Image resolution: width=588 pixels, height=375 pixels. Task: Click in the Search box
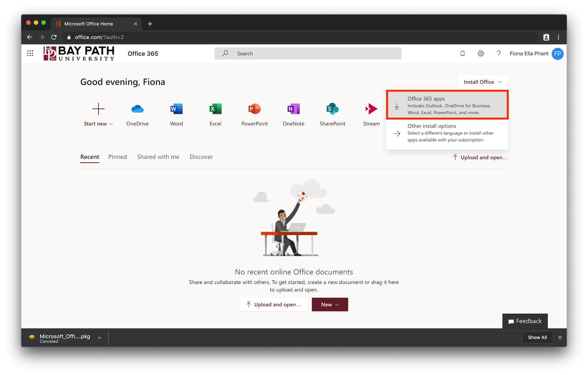click(308, 54)
